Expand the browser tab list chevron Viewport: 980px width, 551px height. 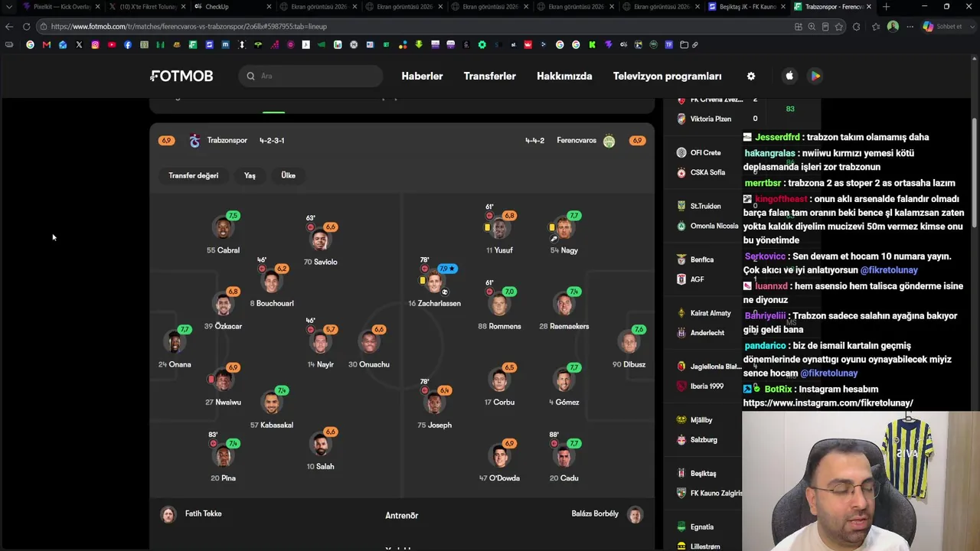coord(8,7)
